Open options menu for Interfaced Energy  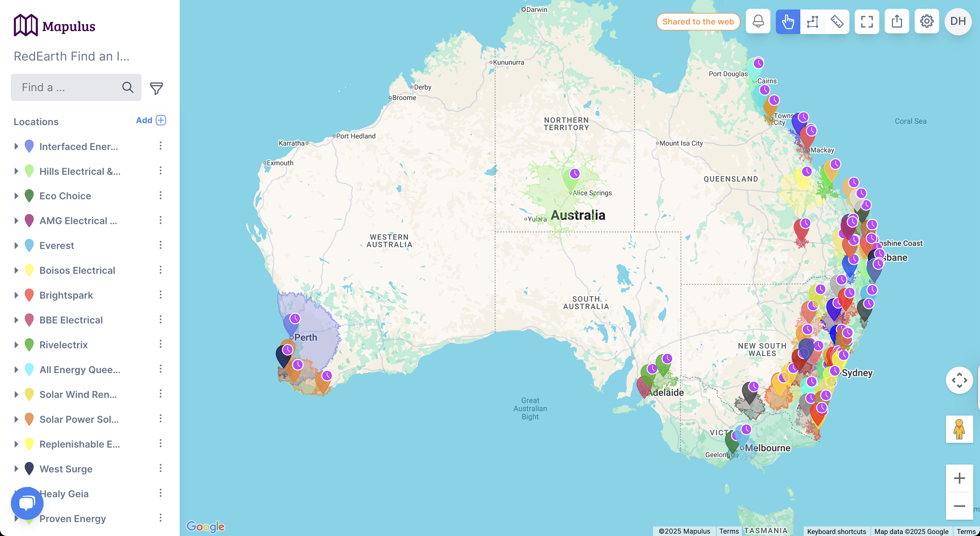coord(161,146)
